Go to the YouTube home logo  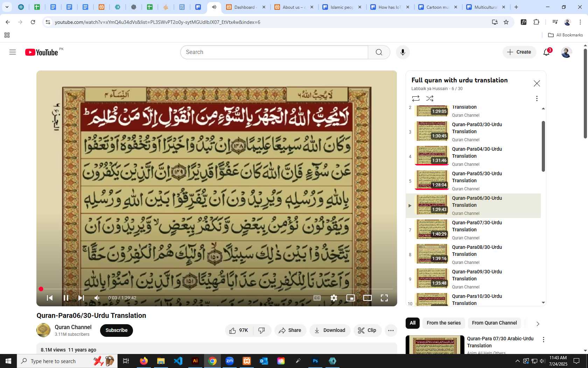click(42, 52)
